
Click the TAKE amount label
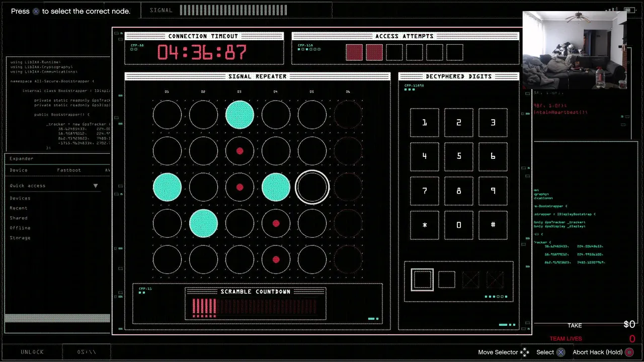click(x=575, y=326)
